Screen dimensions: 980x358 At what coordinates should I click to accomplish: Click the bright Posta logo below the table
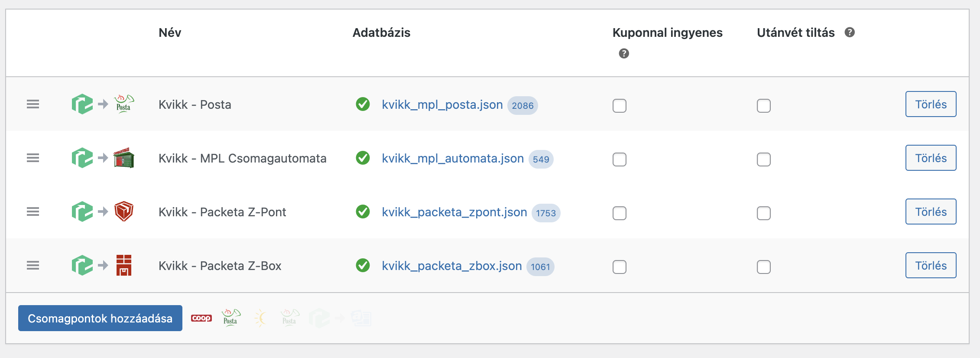230,318
